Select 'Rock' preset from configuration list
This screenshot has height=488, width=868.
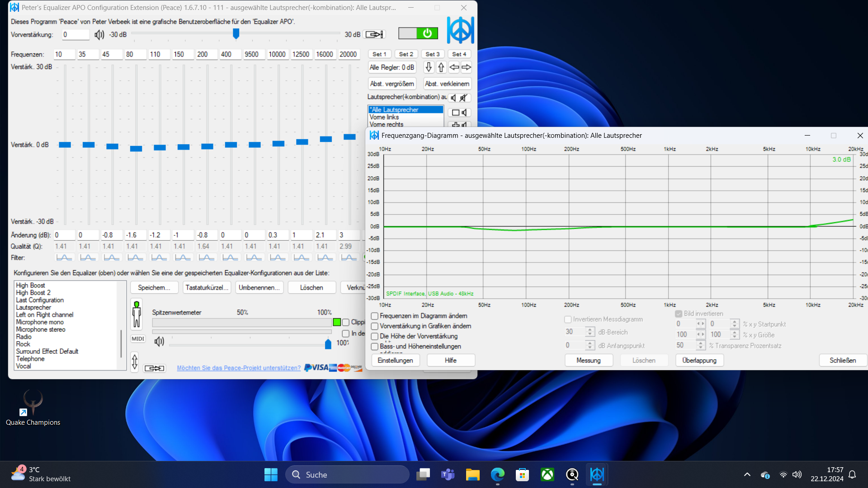(23, 344)
